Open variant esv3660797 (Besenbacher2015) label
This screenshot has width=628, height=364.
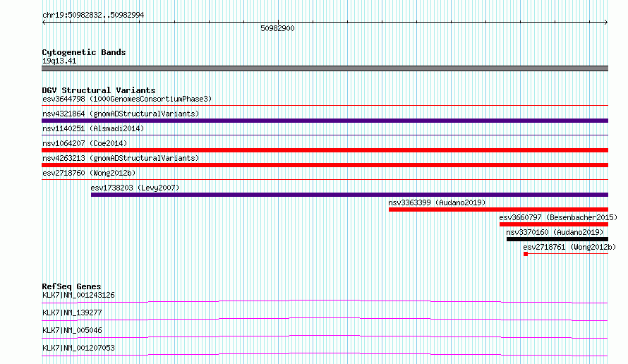pyautogui.click(x=558, y=217)
